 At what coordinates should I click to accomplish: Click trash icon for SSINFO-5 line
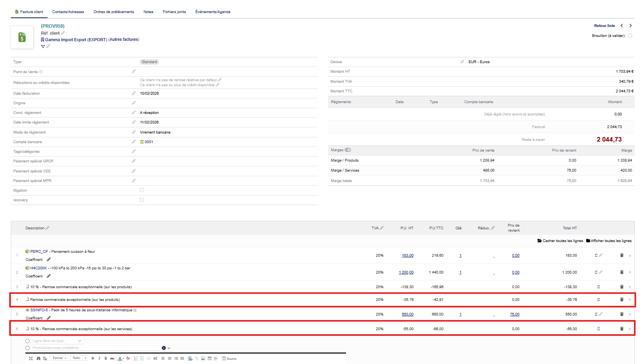pyautogui.click(x=621, y=314)
